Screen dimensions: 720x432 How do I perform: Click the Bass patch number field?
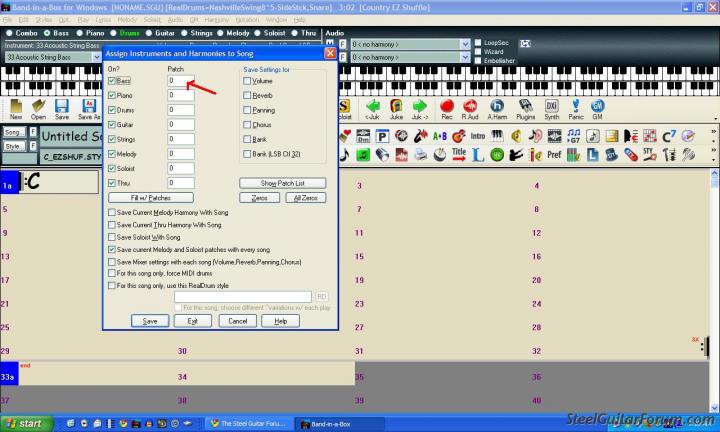point(180,80)
